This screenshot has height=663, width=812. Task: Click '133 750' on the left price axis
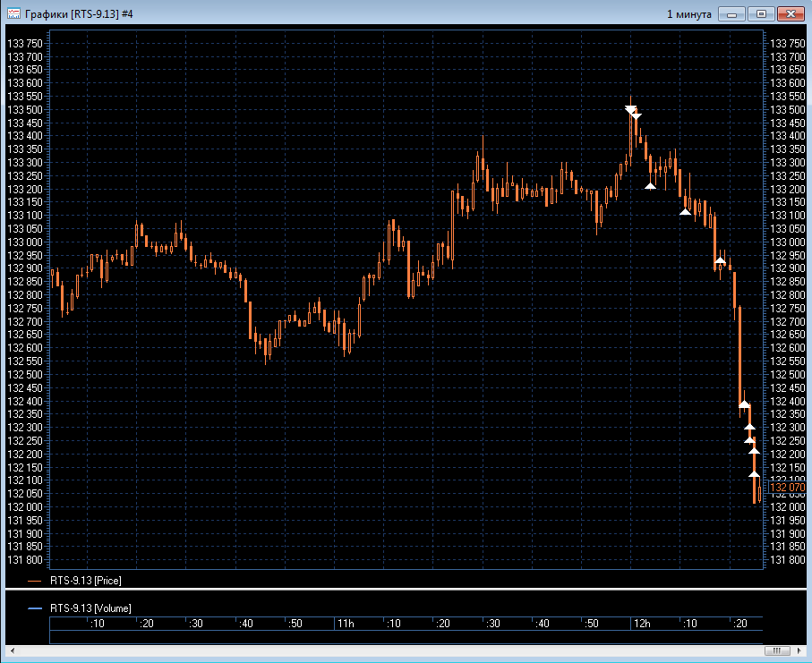click(25, 44)
